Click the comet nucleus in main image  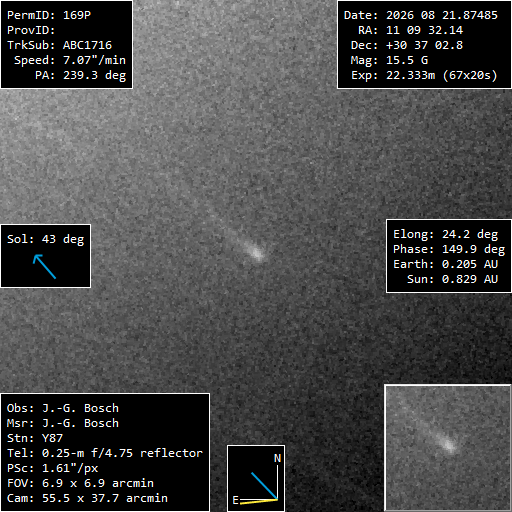[x=257, y=253]
